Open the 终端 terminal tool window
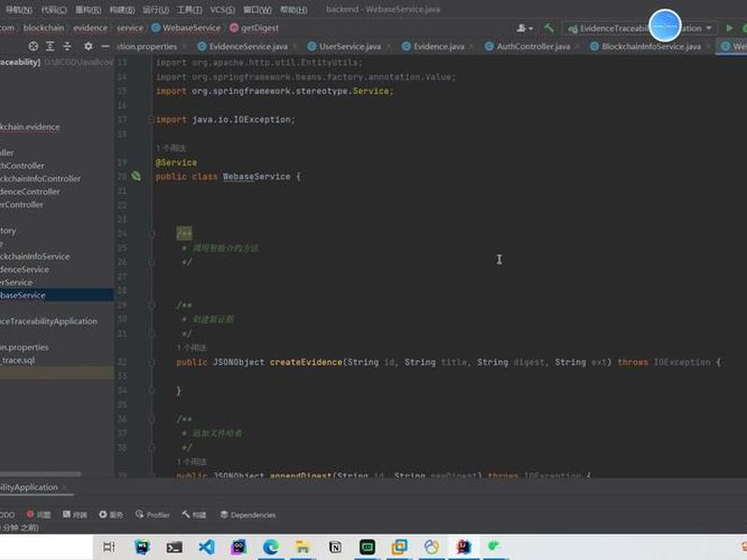Viewport: 747px width, 560px height. [75, 515]
